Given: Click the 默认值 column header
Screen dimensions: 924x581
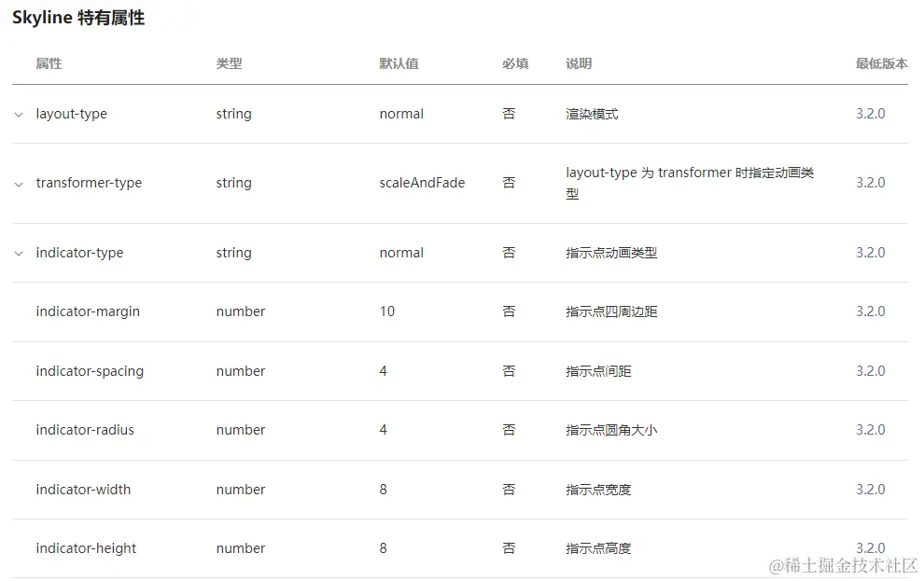Looking at the screenshot, I should point(399,63).
